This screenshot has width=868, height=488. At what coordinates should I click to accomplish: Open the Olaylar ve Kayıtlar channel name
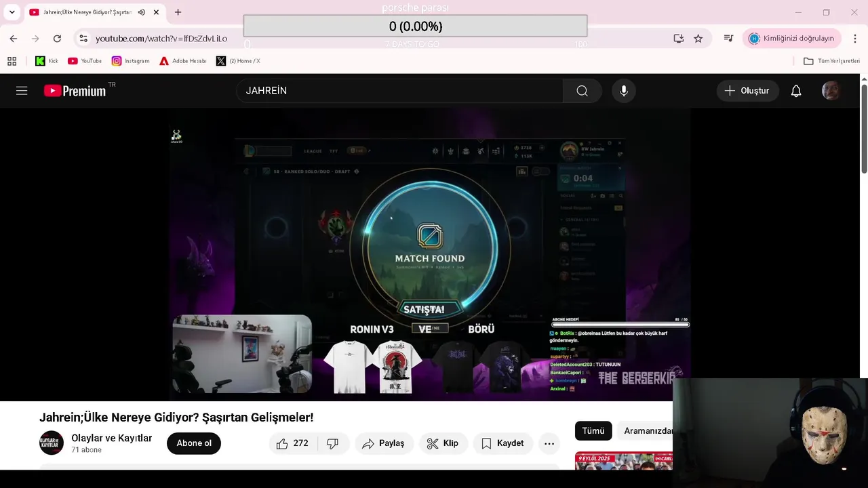(x=112, y=438)
